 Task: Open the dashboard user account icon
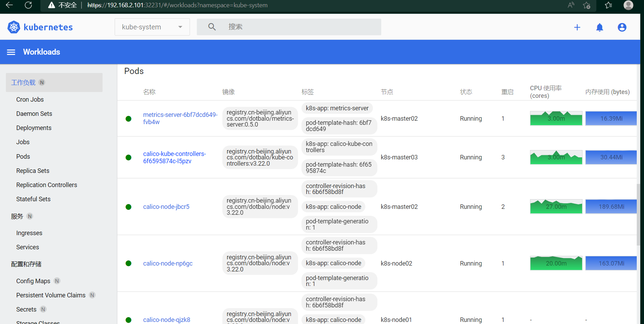(622, 27)
